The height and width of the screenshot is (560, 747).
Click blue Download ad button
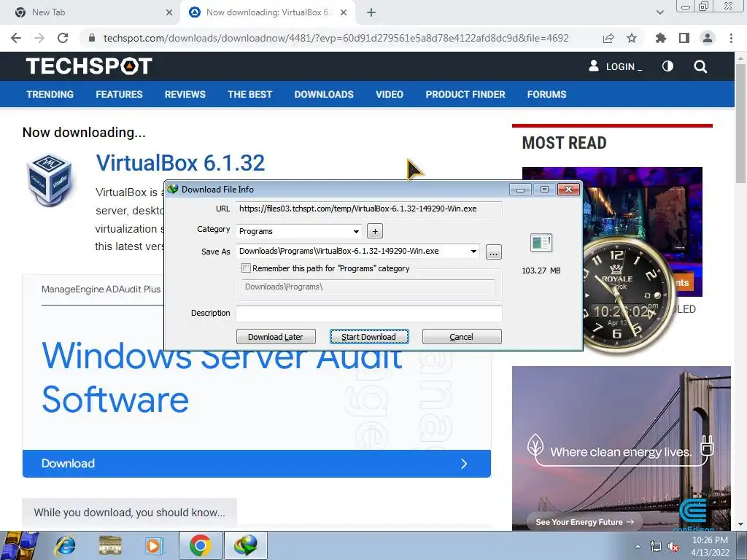pos(256,463)
